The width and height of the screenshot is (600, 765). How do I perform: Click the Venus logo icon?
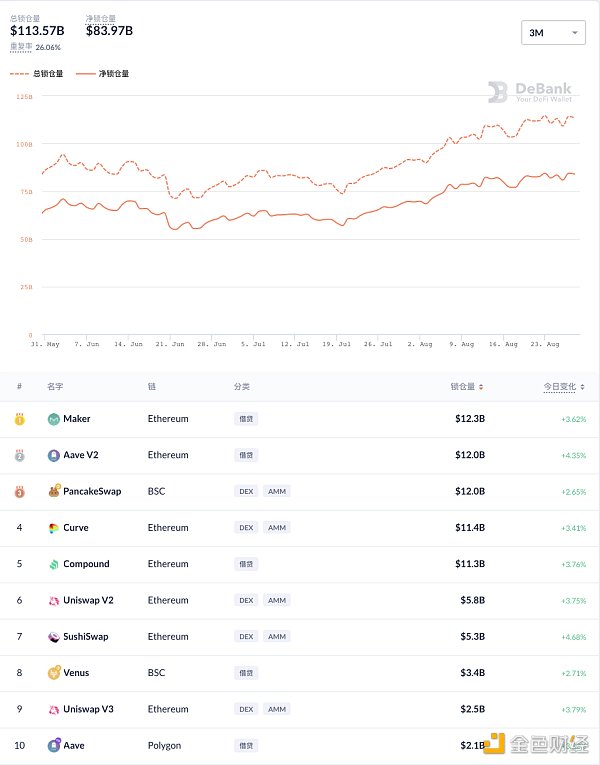click(54, 673)
